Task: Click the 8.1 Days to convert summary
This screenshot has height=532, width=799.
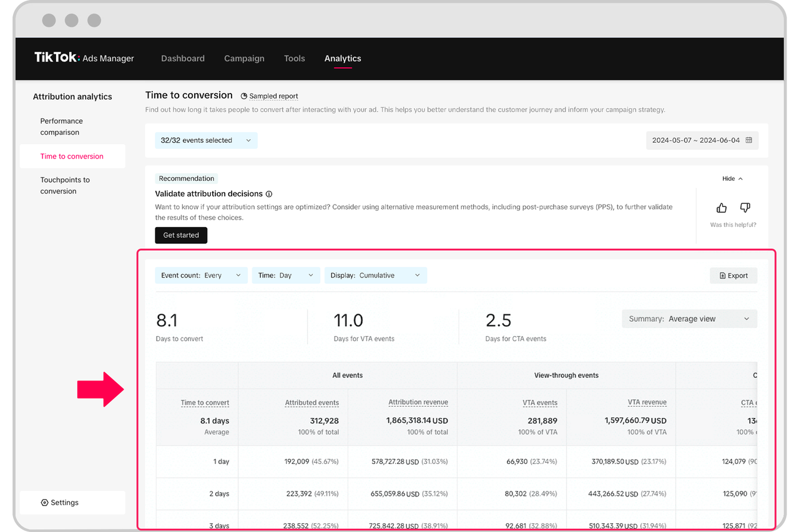Action: pyautogui.click(x=180, y=327)
